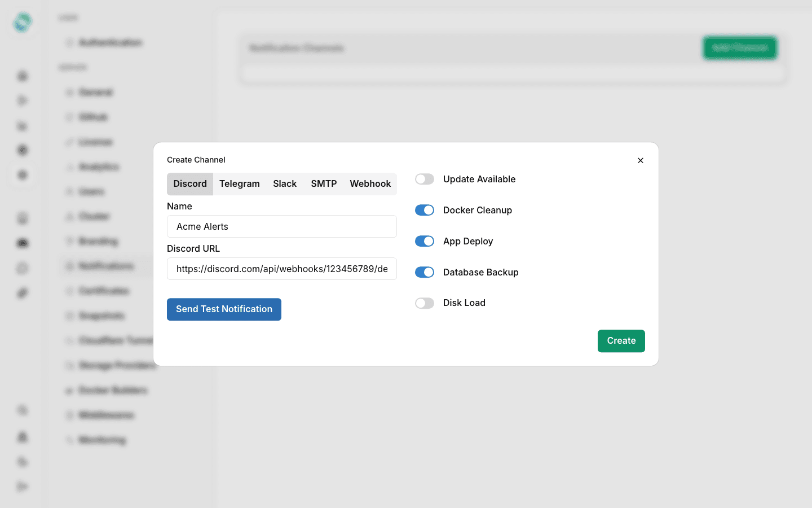This screenshot has width=812, height=508.
Task: Click the Create Channel dialog title
Action: click(x=196, y=160)
